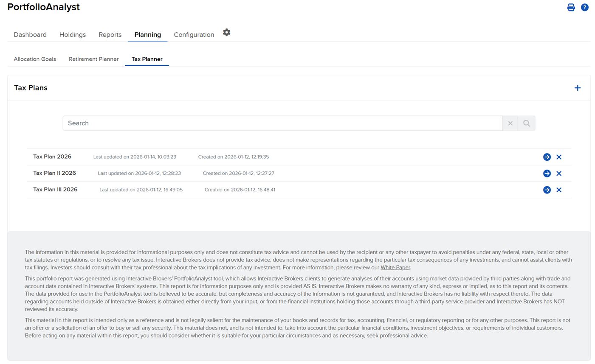Delete Tax Plan 2026 with the X icon
The image size is (595, 364).
pos(559,157)
